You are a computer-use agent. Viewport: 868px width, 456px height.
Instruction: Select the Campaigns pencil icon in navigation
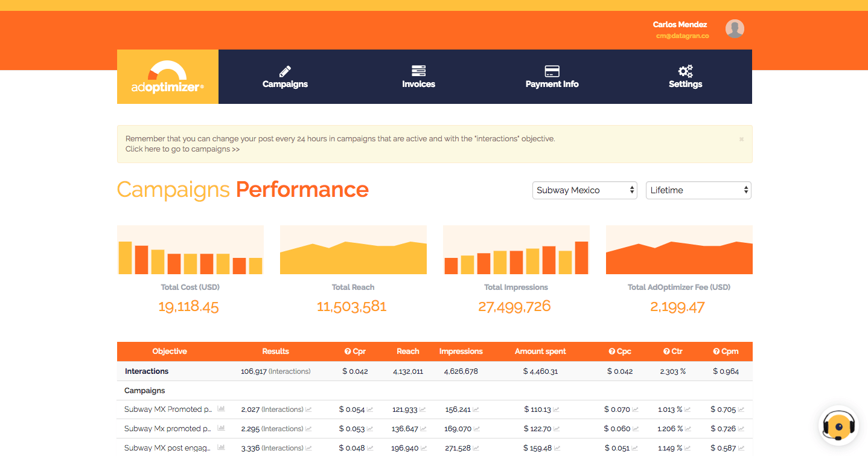(x=285, y=70)
